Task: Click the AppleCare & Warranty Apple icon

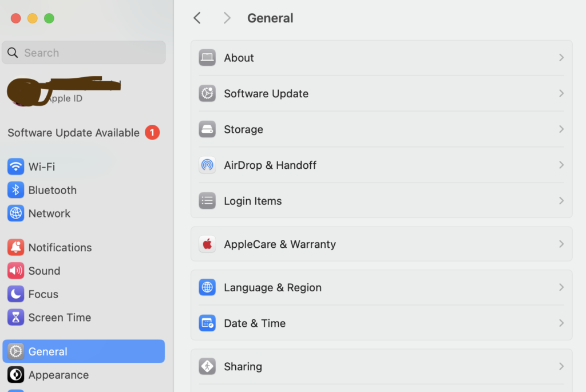Action: (207, 244)
